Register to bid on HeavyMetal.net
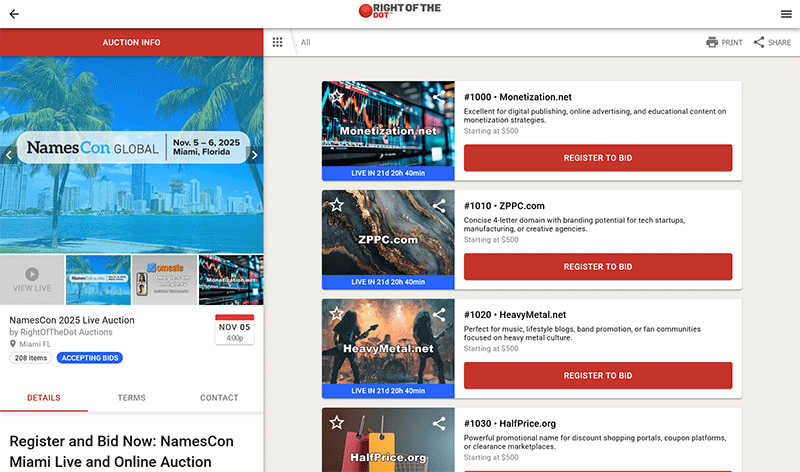 (x=597, y=376)
